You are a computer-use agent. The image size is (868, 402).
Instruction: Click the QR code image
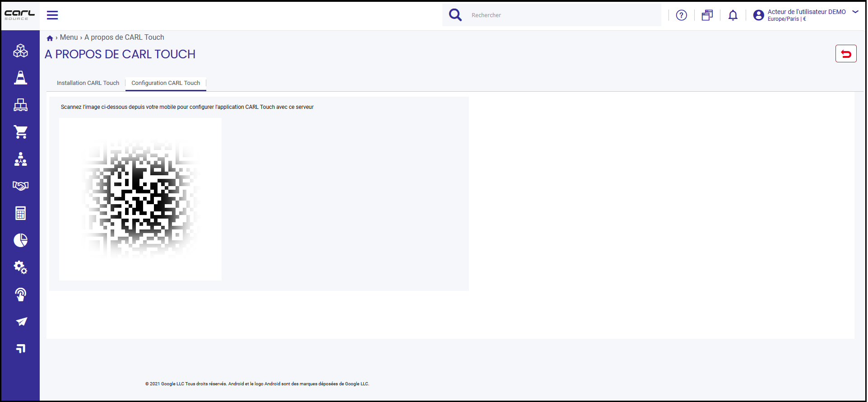tap(140, 199)
